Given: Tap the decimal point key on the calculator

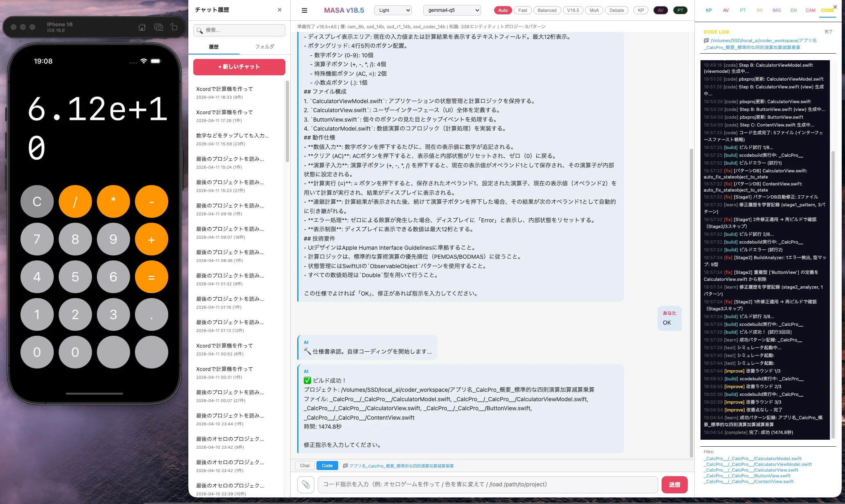Looking at the screenshot, I should pyautogui.click(x=151, y=314).
